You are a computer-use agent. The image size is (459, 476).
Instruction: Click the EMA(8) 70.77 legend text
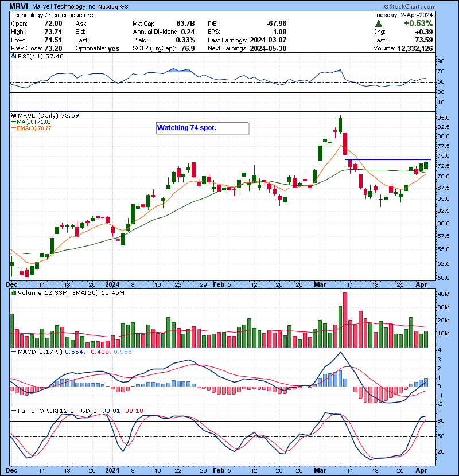[x=34, y=128]
